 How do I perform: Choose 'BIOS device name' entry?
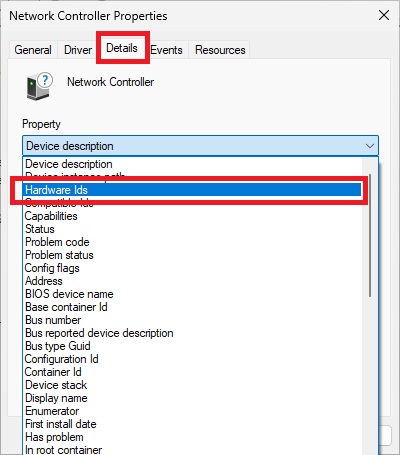point(193,294)
